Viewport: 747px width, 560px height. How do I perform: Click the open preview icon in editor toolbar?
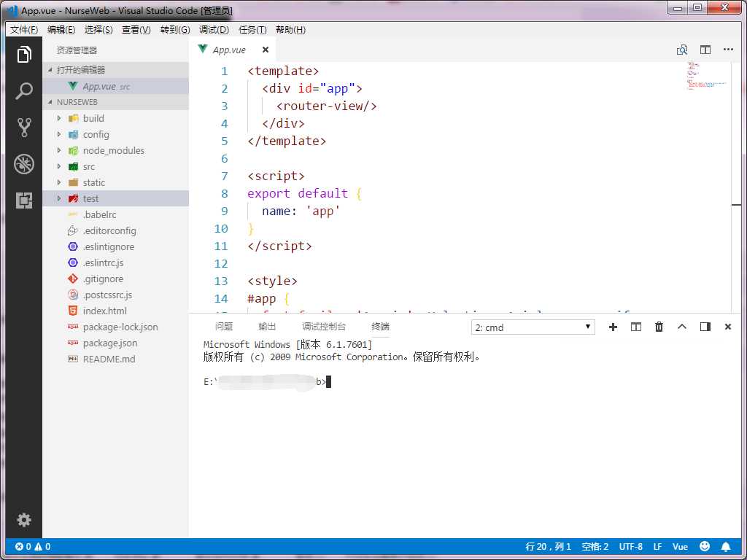point(682,50)
